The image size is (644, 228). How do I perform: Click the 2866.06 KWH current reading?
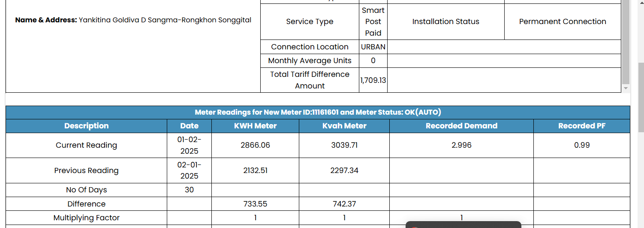point(255,145)
